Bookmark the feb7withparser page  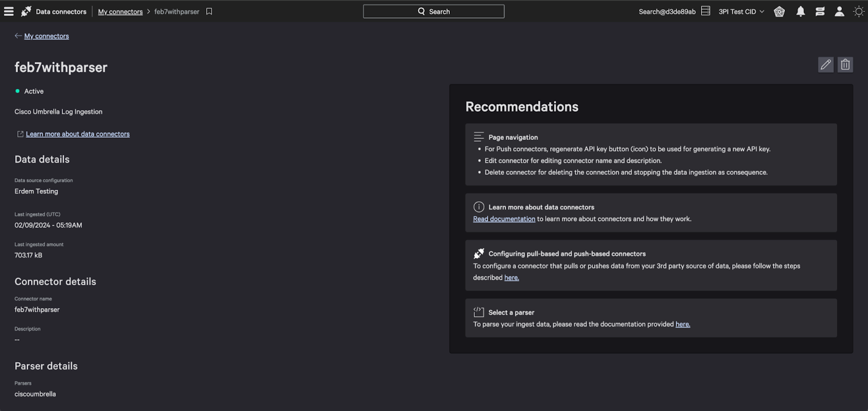pos(209,11)
